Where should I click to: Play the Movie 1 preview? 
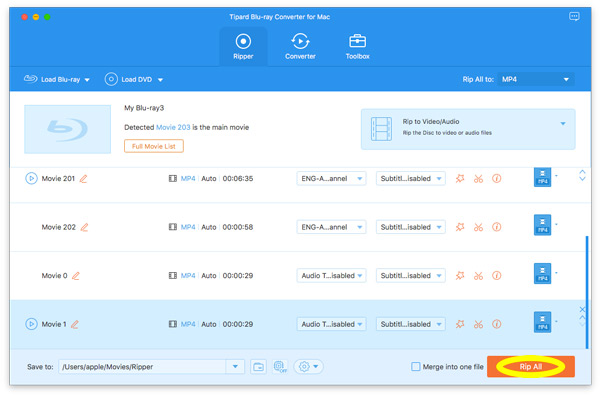pos(31,324)
